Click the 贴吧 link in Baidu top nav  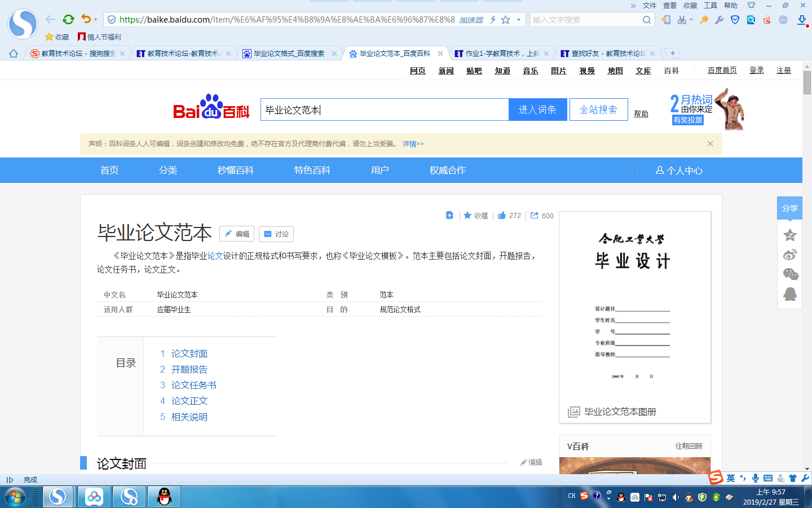coord(474,71)
